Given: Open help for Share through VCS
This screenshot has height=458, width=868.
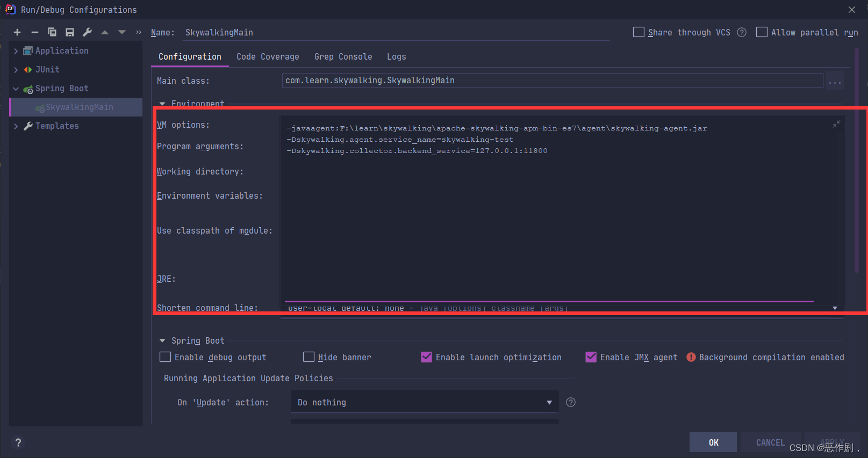Looking at the screenshot, I should tap(742, 32).
